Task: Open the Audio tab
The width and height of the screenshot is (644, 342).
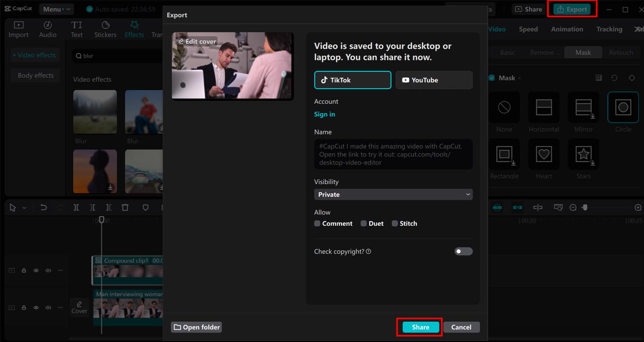Action: 48,29
